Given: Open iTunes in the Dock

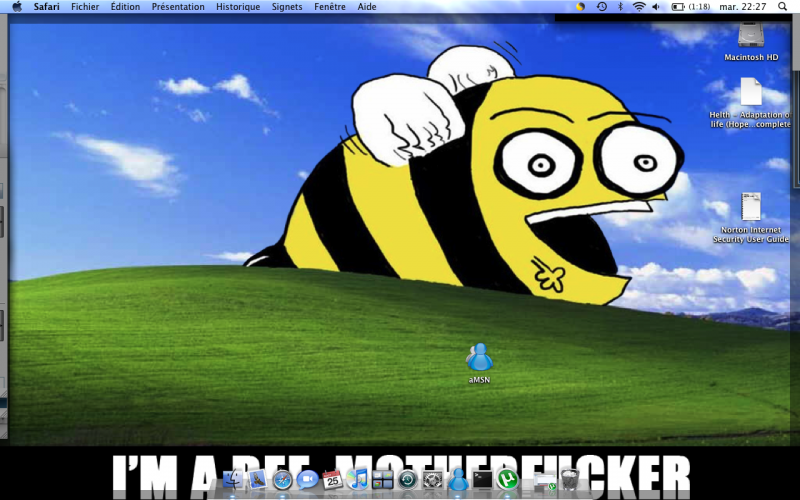Looking at the screenshot, I should (357, 480).
